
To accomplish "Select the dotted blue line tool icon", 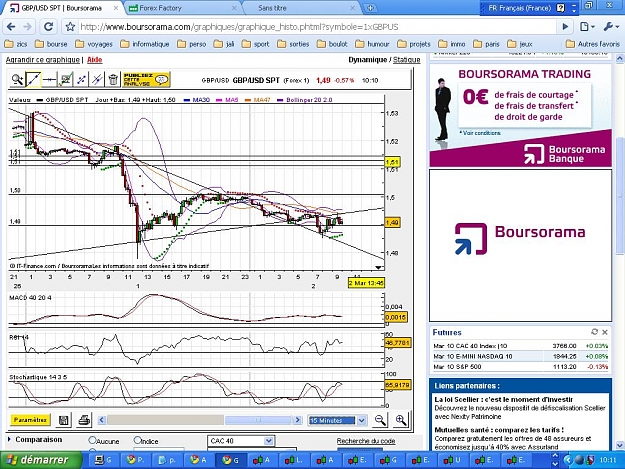I will [x=81, y=79].
